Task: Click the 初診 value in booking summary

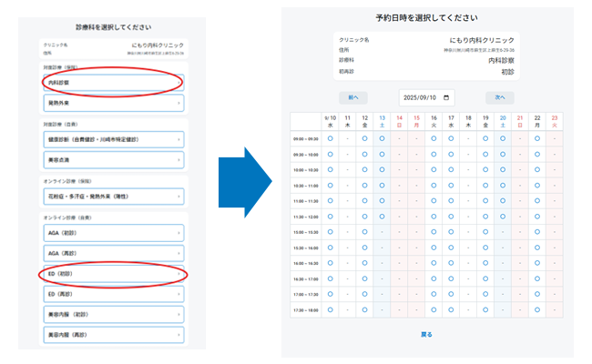Action: click(508, 72)
